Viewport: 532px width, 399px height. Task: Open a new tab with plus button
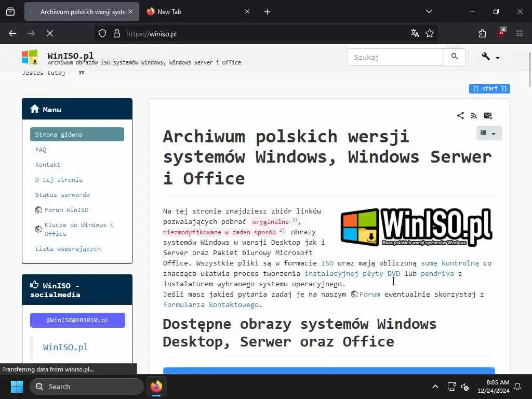267,12
